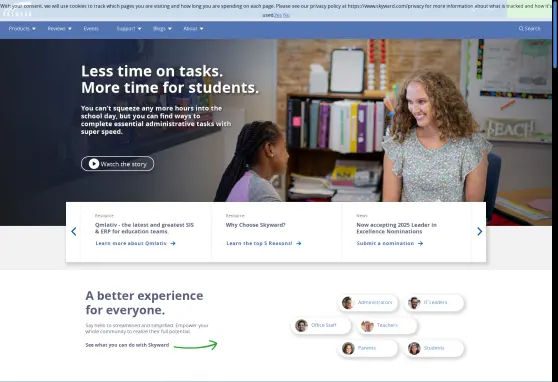Click the page's vertical scrollbar thumb
The image size is (558, 382).
coord(555,34)
